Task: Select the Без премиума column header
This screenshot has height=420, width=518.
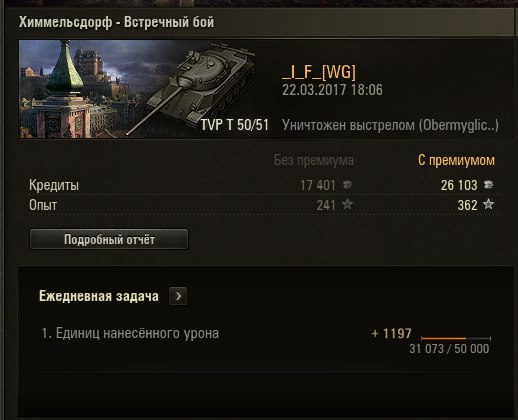Action: [314, 160]
